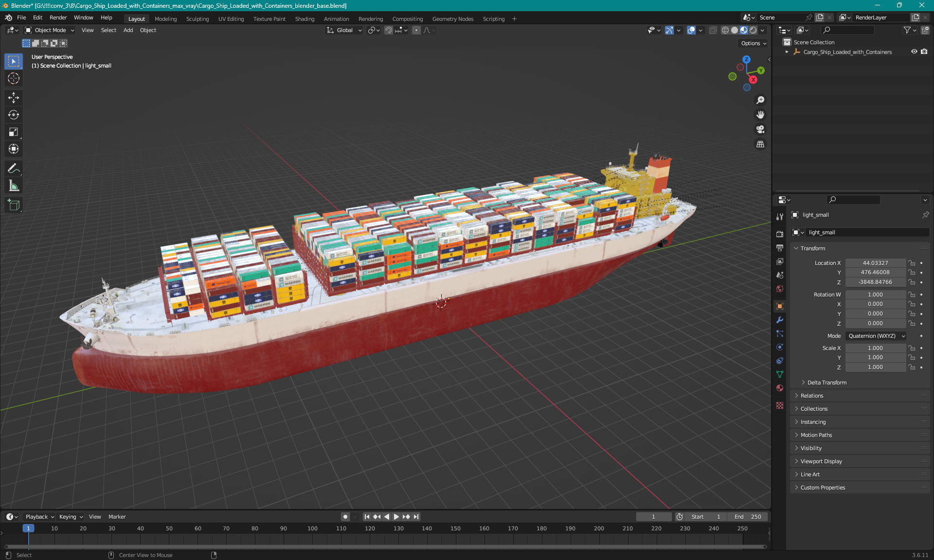Select the Transform tool
Screen dimensions: 934x560
(14, 149)
